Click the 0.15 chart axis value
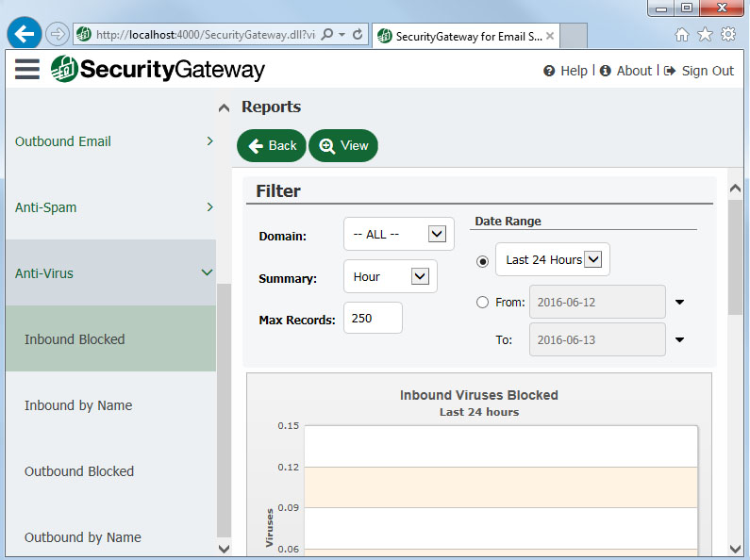The width and height of the screenshot is (750, 560). pos(289,426)
